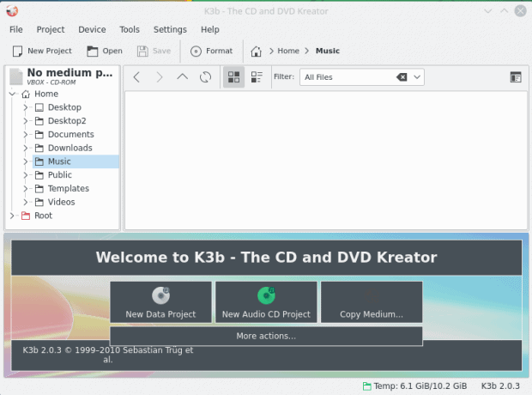Expand the Public folder node

click(x=26, y=175)
